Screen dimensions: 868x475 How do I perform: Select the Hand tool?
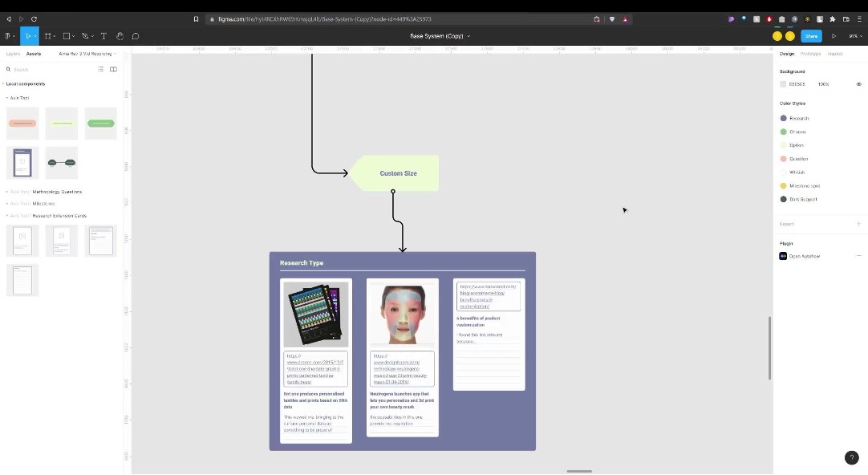click(x=120, y=36)
